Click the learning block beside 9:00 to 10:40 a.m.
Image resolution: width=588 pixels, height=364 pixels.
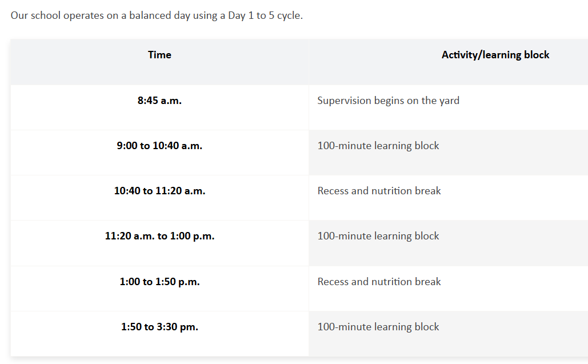click(x=378, y=146)
